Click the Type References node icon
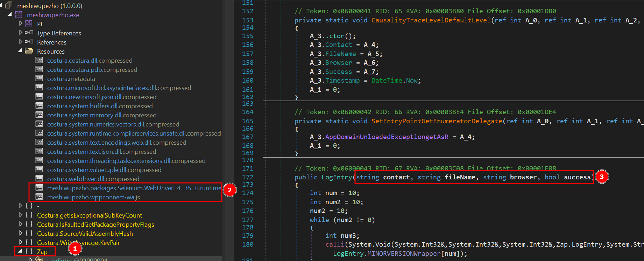Viewport: 644px width, 261px height. [29, 33]
